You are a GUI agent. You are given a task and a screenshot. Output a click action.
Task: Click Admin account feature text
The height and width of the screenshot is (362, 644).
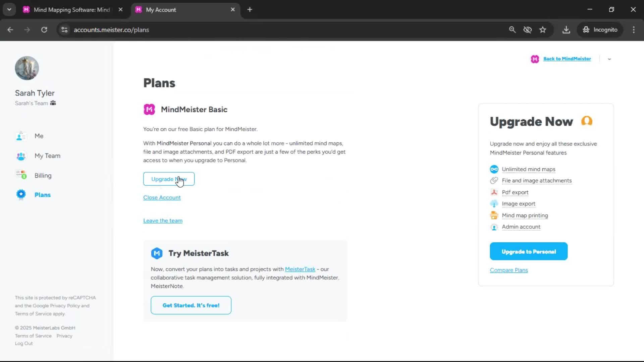[521, 227]
